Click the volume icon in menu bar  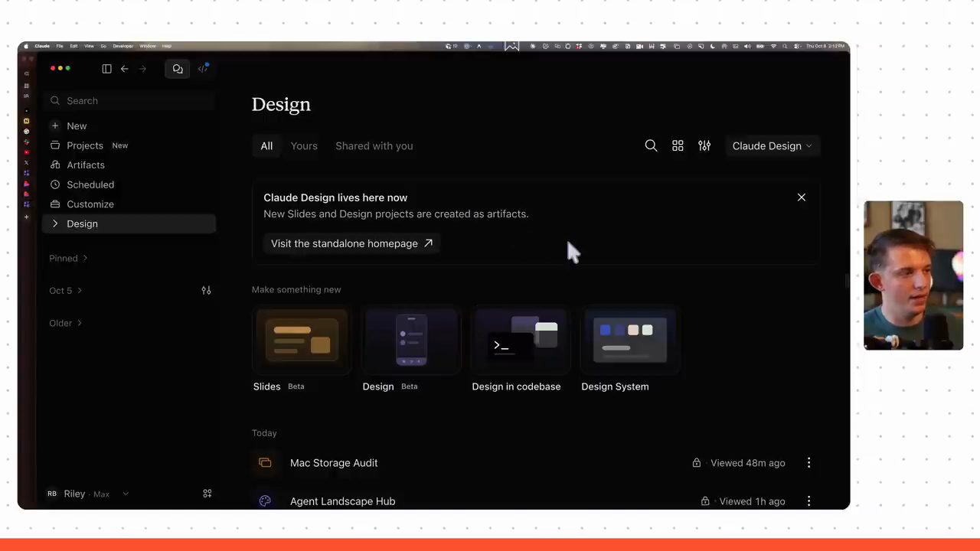click(x=747, y=46)
